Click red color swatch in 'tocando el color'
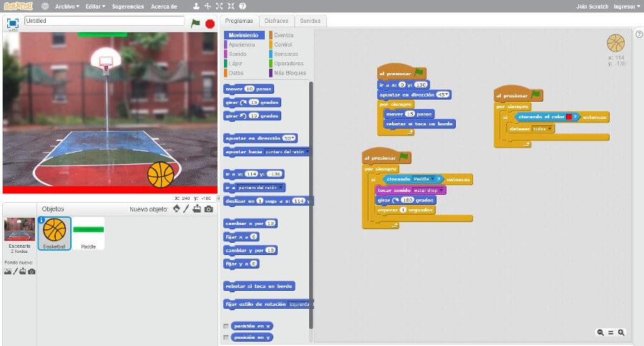The image size is (644, 346). (569, 117)
